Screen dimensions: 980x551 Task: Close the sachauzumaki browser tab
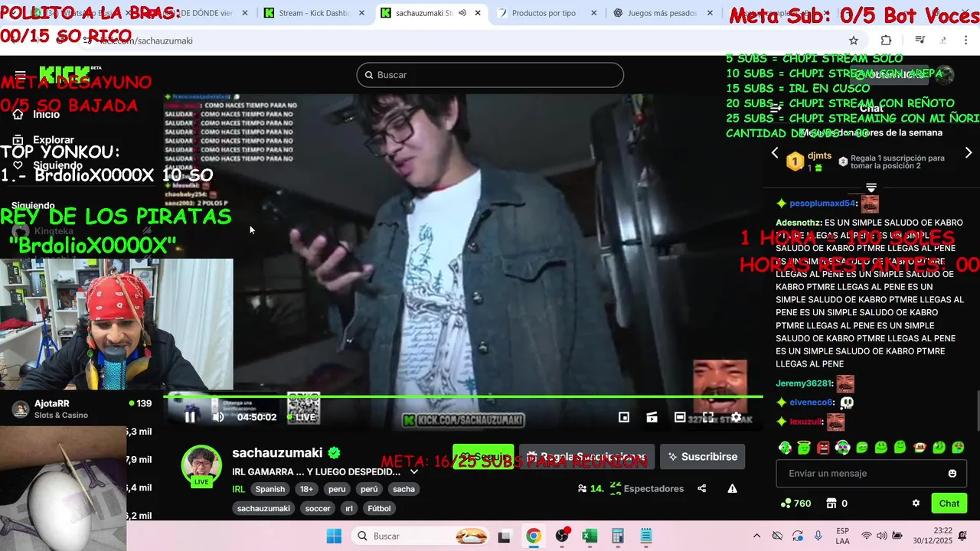(x=478, y=13)
